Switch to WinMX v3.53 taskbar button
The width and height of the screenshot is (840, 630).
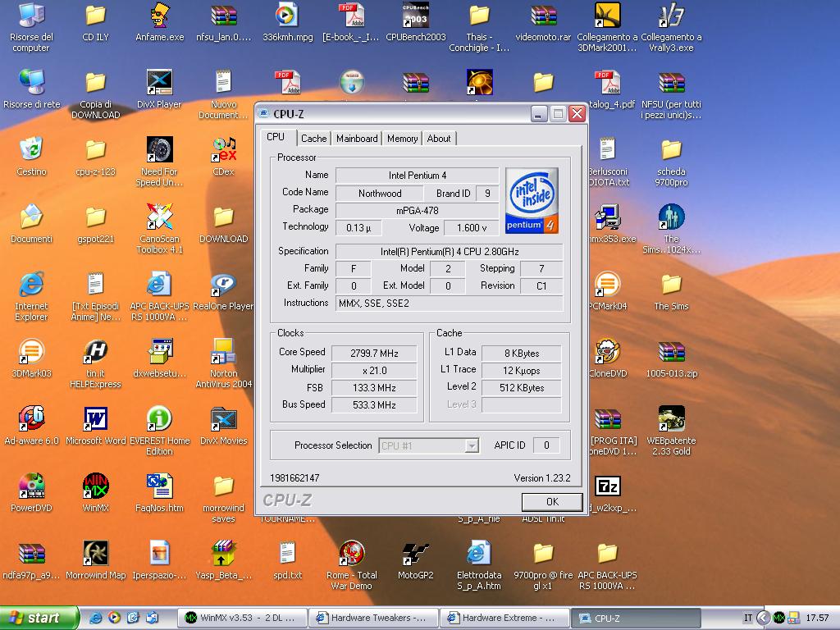coord(244,618)
